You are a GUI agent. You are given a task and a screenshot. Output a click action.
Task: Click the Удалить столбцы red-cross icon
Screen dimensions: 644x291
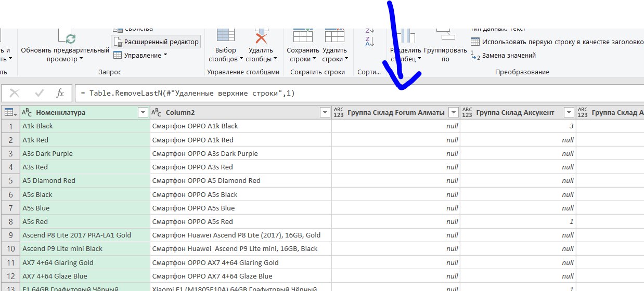[x=261, y=35]
